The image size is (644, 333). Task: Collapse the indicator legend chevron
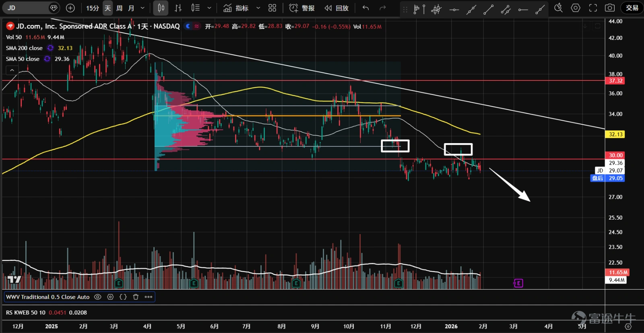pyautogui.click(x=12, y=70)
